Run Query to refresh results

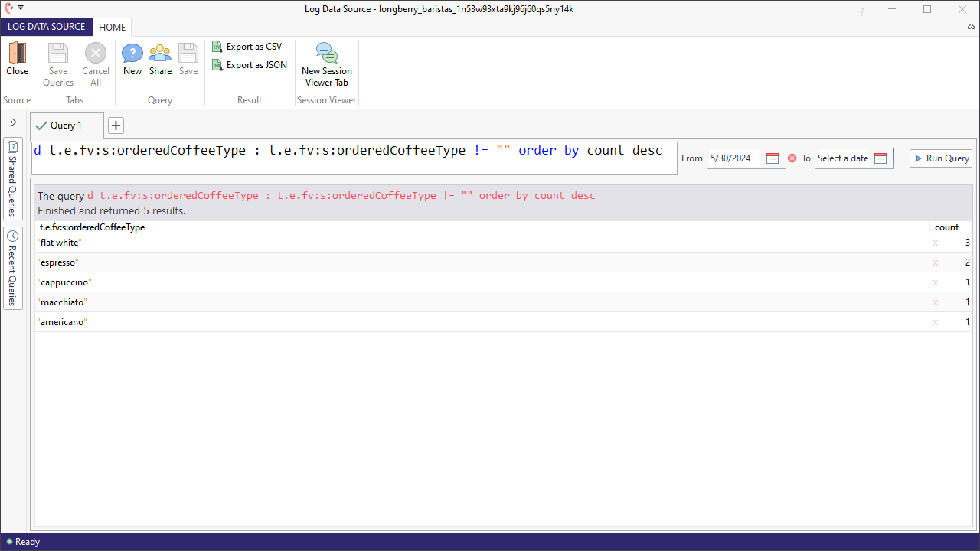click(x=940, y=158)
